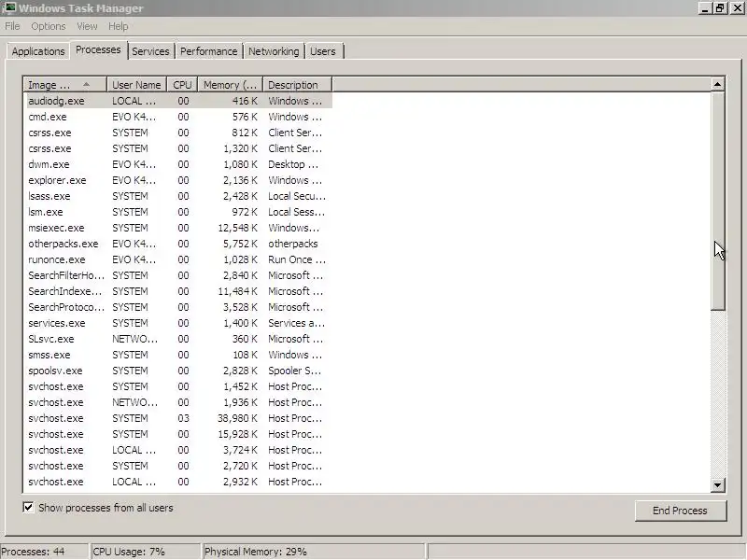
Task: Select the smss.exe process
Action: coord(177,355)
